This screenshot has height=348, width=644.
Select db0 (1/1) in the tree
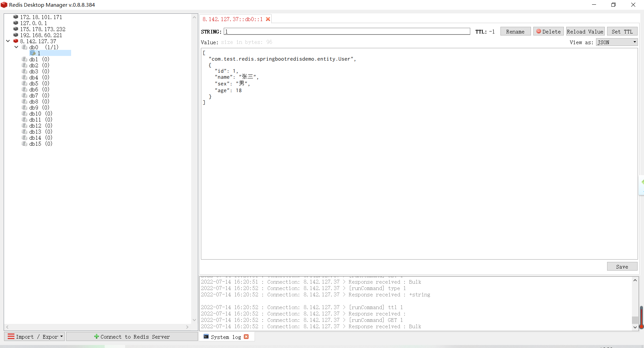[44, 47]
